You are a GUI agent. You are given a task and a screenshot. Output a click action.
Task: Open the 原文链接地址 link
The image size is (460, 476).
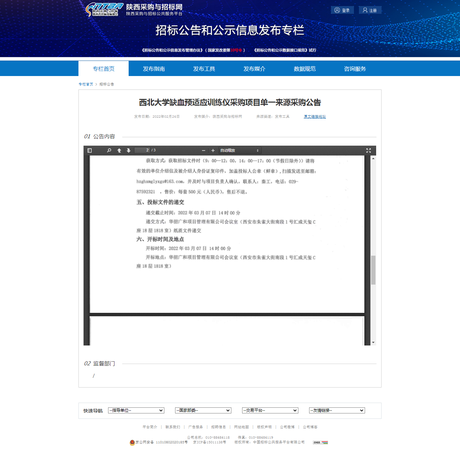(315, 116)
